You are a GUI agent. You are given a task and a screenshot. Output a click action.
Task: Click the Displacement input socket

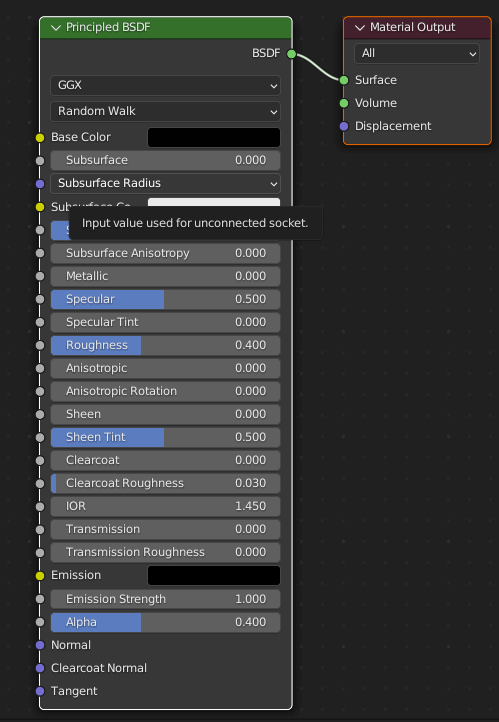pyautogui.click(x=344, y=126)
